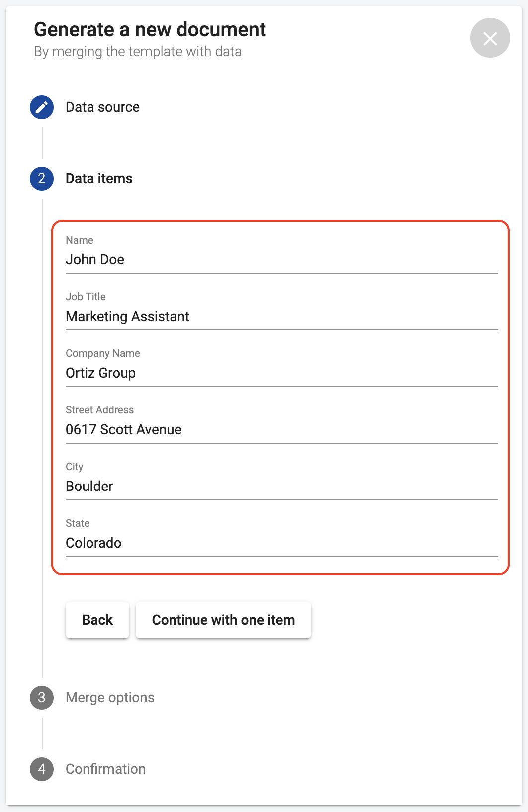
Task: Click the Generate a new document heading
Action: coord(150,30)
